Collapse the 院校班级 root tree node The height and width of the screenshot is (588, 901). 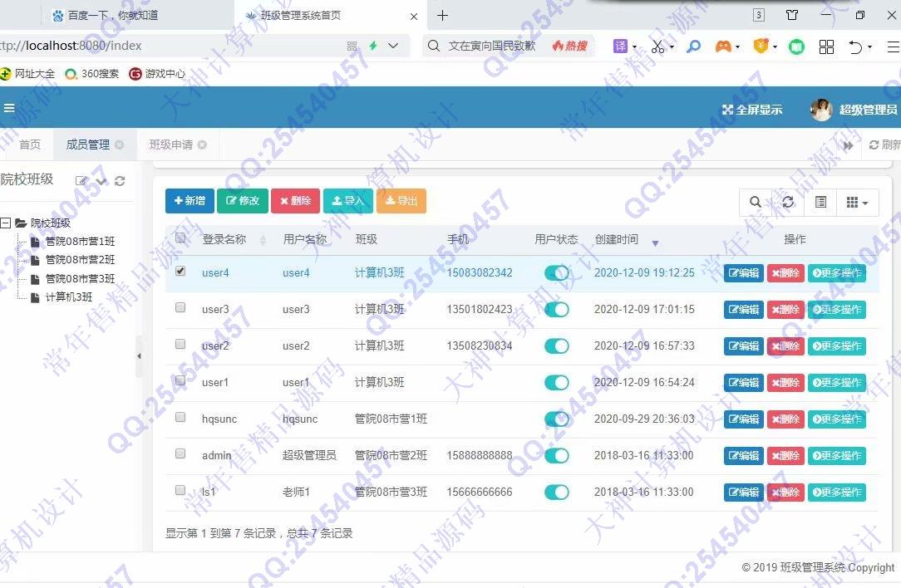[6, 223]
